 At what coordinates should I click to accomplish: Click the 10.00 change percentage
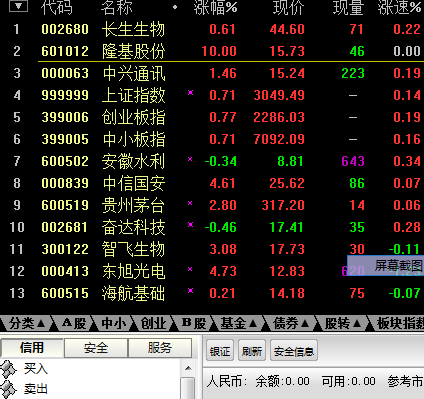point(219,51)
